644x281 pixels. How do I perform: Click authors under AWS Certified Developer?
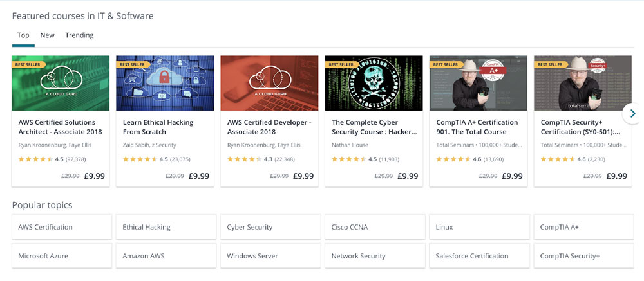pos(263,145)
